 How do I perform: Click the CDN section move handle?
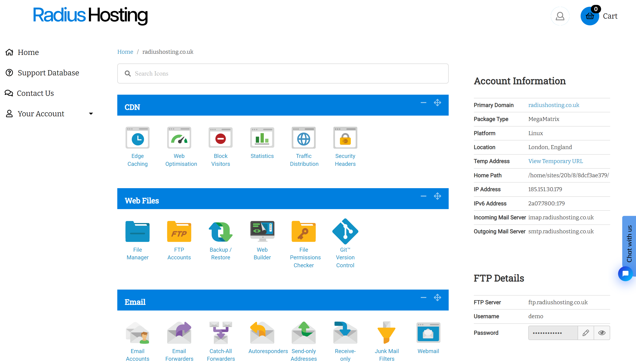[437, 103]
